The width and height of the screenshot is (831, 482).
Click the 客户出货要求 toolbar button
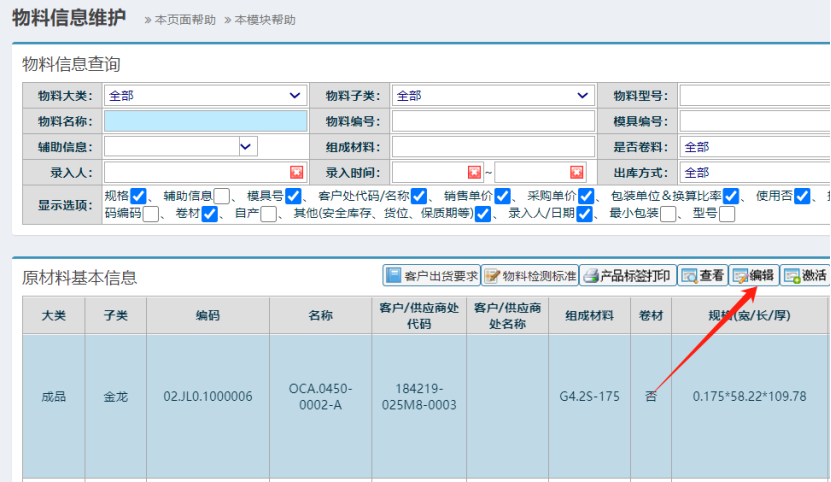(431, 276)
